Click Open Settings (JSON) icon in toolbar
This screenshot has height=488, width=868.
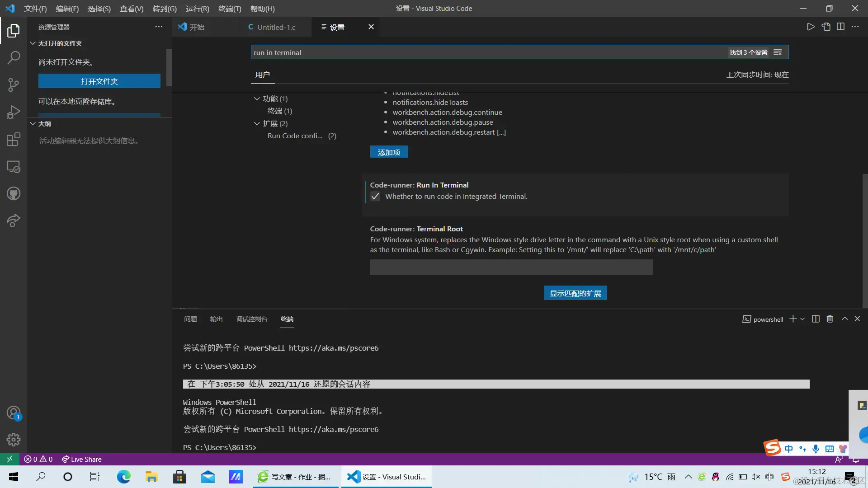click(826, 27)
